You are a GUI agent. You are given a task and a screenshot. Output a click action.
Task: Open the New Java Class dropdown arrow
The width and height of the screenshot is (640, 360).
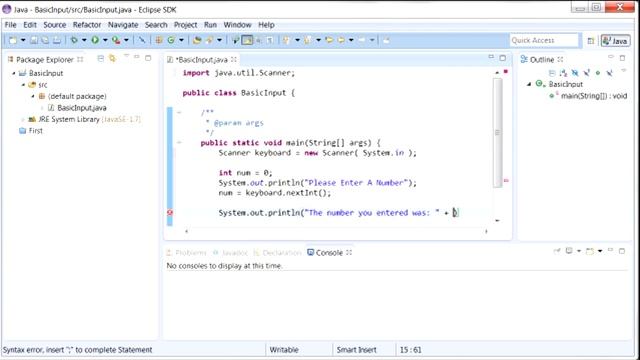[x=181, y=40]
